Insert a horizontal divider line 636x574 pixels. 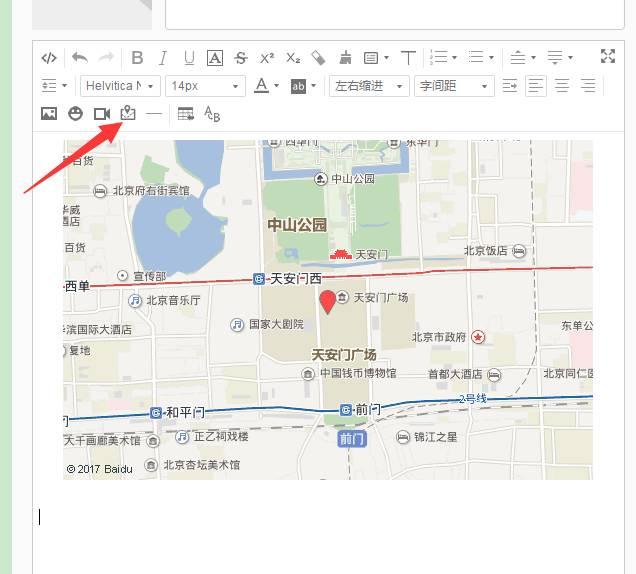click(154, 114)
